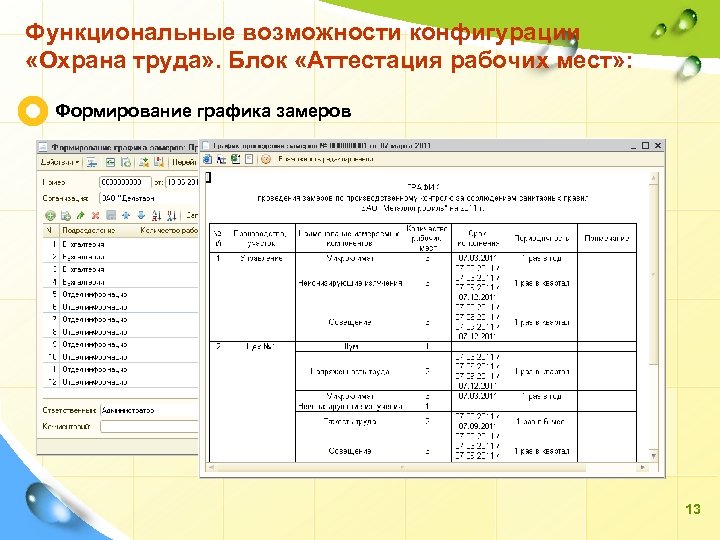Click the gray save icon in table toolbar

[x=111, y=215]
